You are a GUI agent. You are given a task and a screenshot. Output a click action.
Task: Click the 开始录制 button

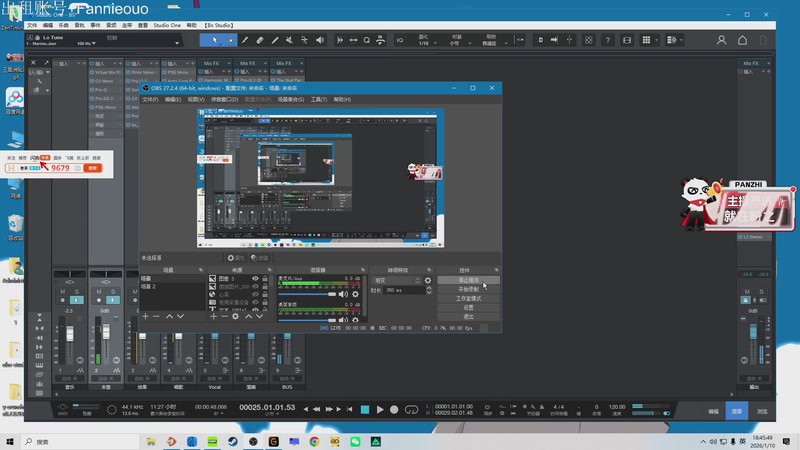coord(469,290)
